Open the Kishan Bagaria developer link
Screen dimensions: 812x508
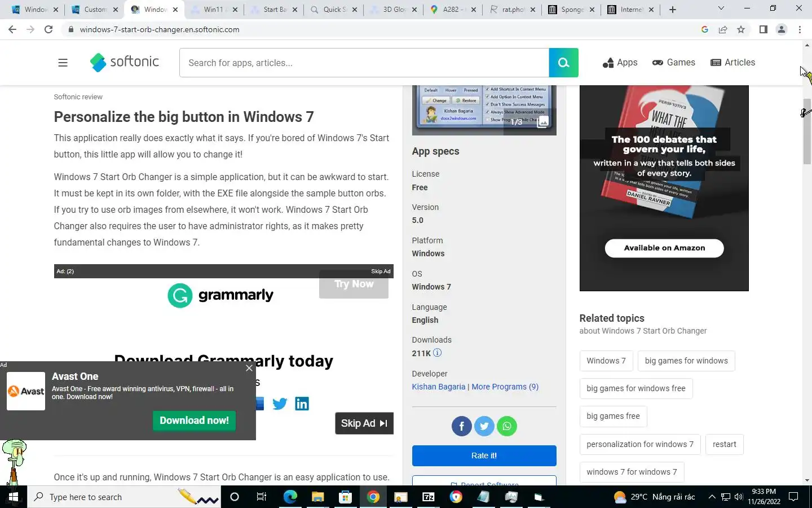(439, 387)
